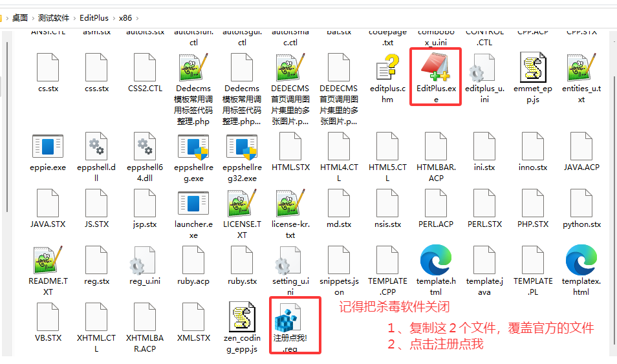This screenshot has width=617, height=364.
Task: Select the LICENSE.TXT file icon
Action: click(242, 204)
